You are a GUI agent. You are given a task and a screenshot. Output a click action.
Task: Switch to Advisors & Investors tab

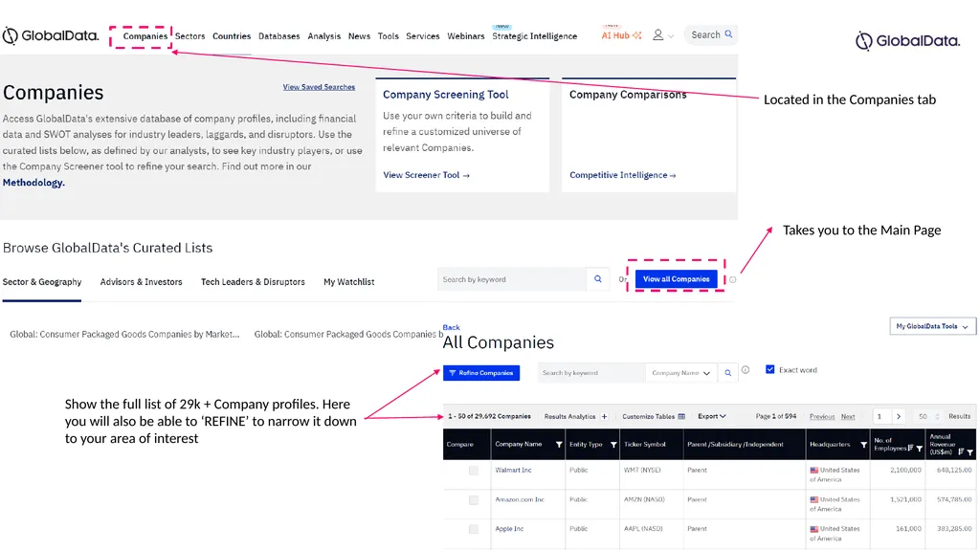pyautogui.click(x=142, y=282)
